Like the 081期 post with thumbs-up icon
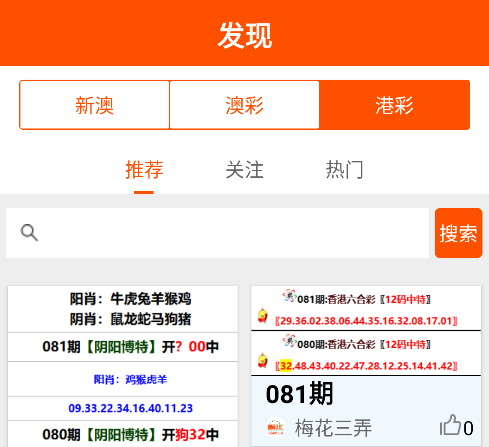The width and height of the screenshot is (489, 447). point(450,425)
